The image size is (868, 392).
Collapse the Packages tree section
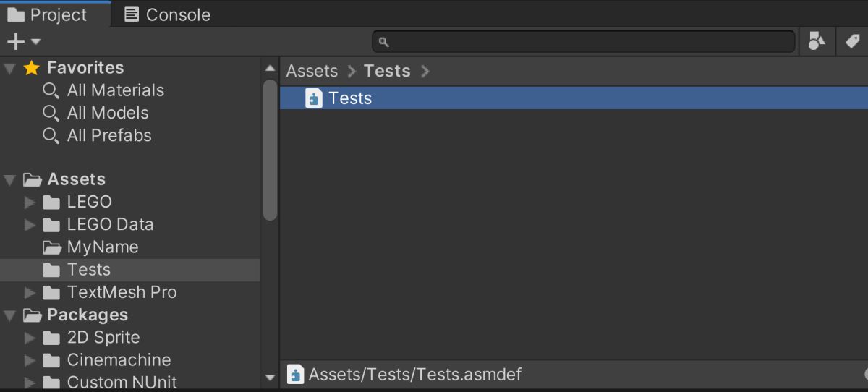9,315
